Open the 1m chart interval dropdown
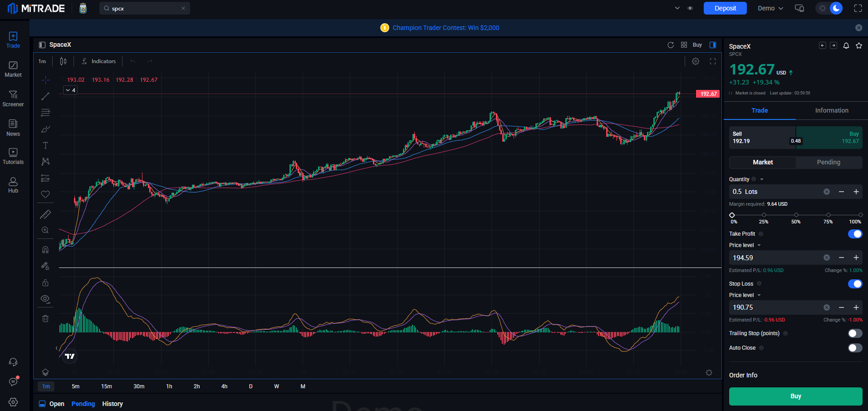Image resolution: width=868 pixels, height=411 pixels. tap(42, 61)
